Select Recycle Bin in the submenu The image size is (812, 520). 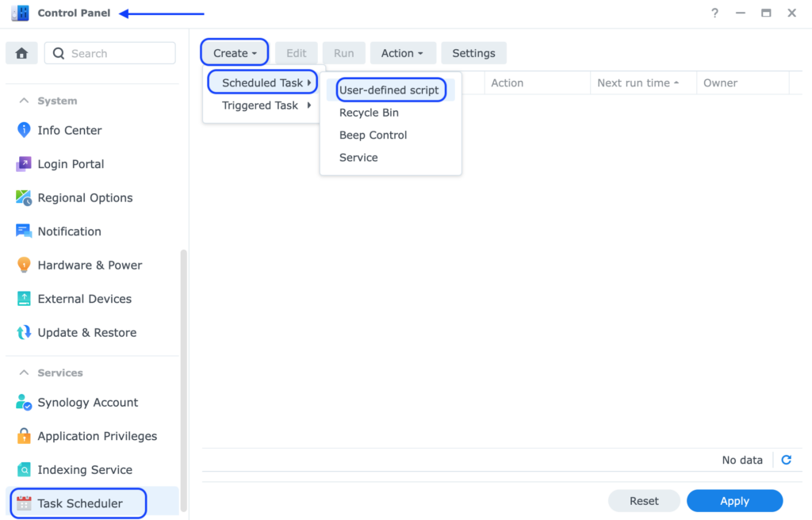pyautogui.click(x=369, y=113)
